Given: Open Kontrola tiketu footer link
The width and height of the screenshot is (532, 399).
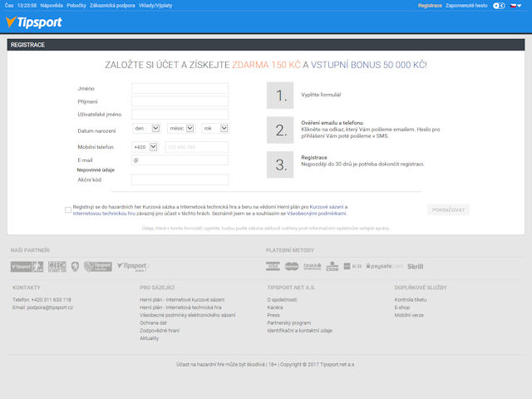Looking at the screenshot, I should (411, 299).
